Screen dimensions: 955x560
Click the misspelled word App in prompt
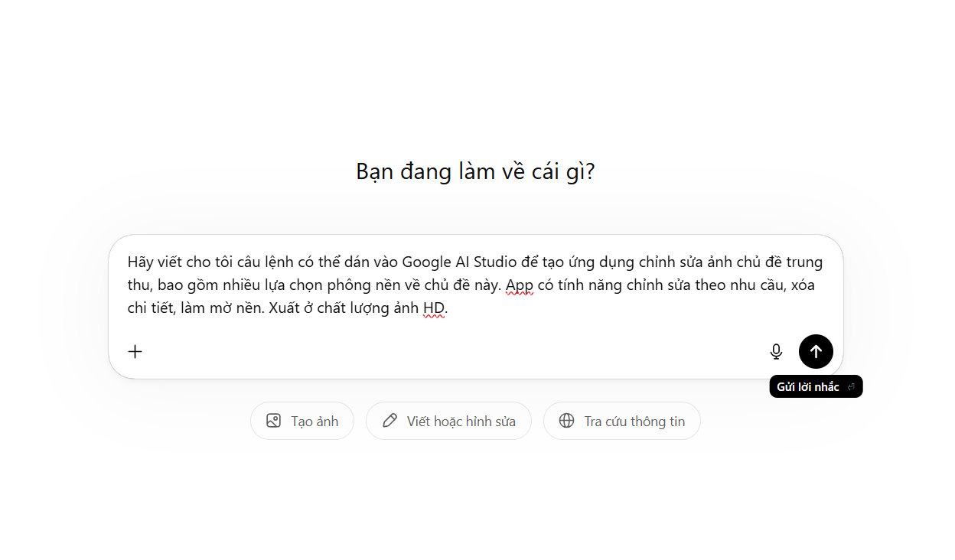click(x=520, y=285)
